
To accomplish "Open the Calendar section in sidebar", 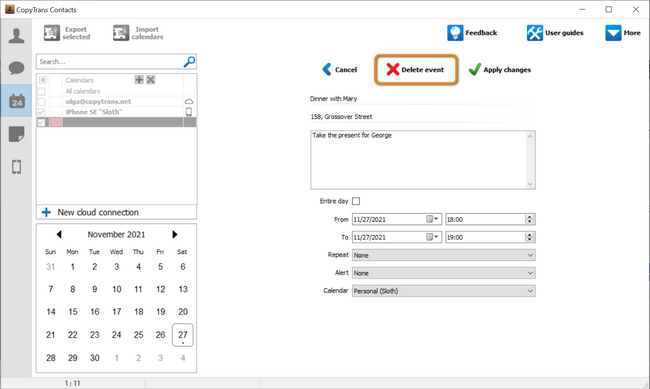I will coord(17,101).
